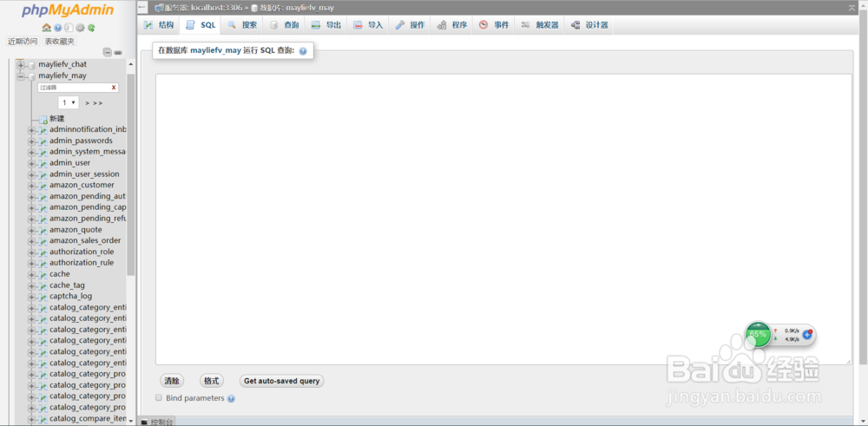Click the mayliefv_chat database icon
Screen dimensions: 868x426
(32, 65)
